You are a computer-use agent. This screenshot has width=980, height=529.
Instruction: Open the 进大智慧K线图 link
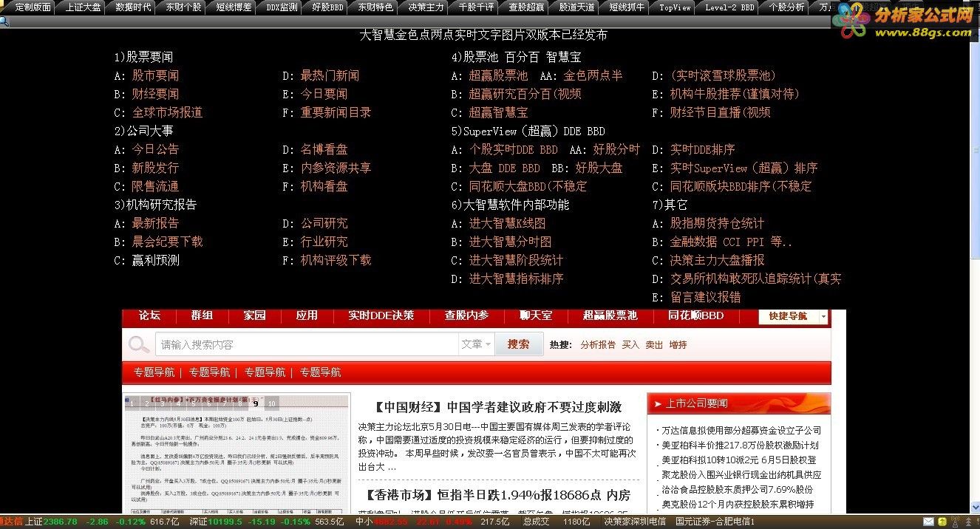[507, 223]
